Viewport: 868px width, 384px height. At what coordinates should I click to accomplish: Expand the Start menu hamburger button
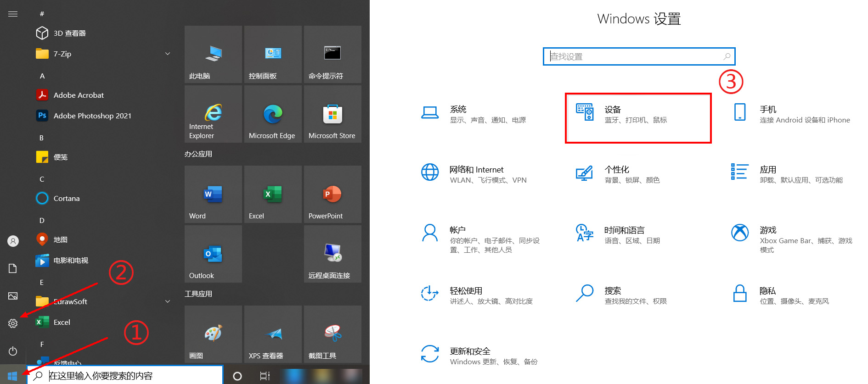point(13,14)
